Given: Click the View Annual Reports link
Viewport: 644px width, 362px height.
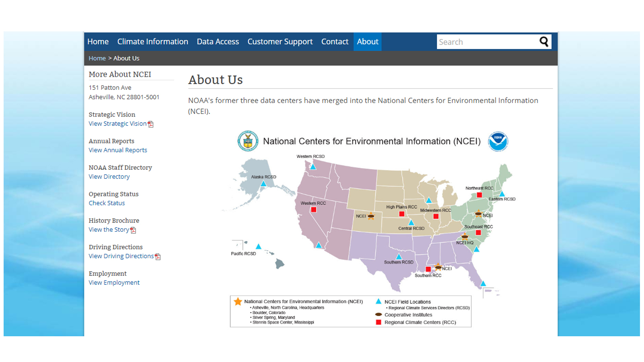Looking at the screenshot, I should click(118, 150).
